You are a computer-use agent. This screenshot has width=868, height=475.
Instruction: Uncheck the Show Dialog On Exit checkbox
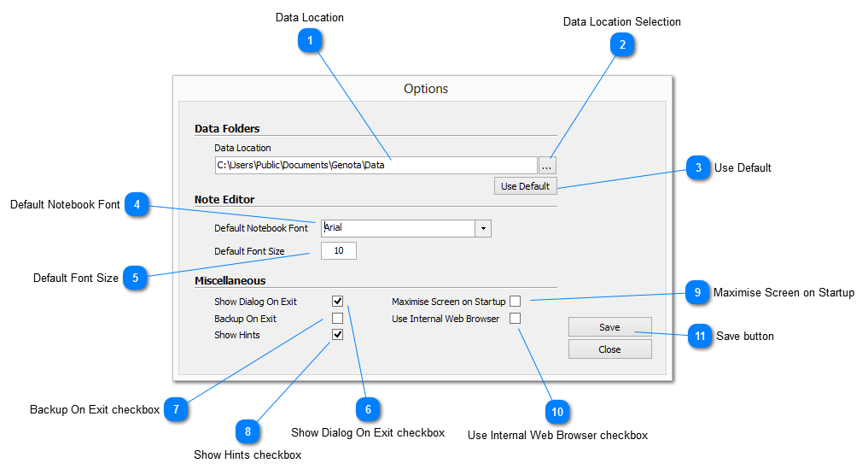337,302
